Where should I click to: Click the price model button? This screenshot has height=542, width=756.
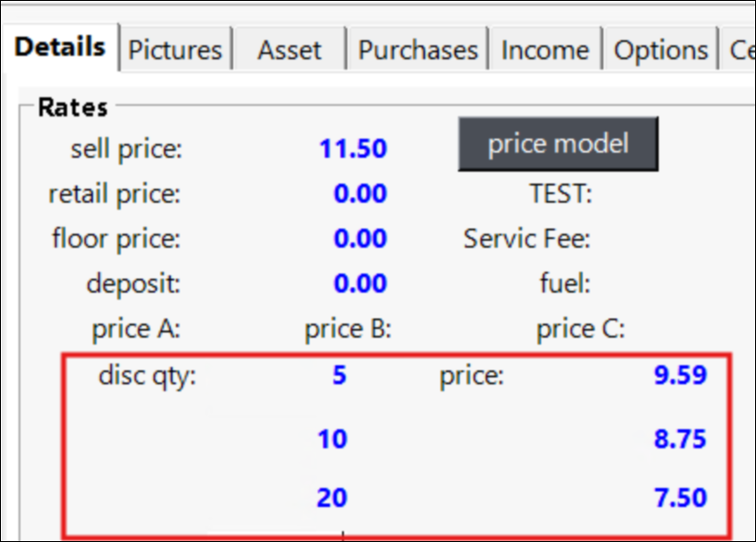558,143
